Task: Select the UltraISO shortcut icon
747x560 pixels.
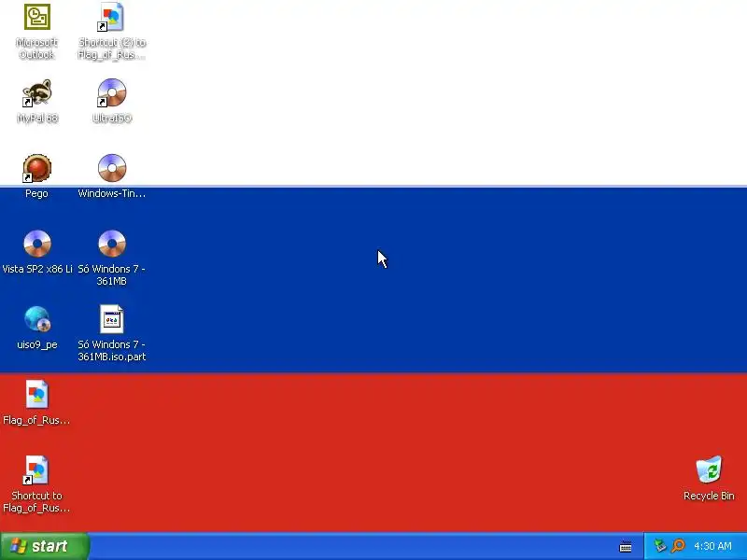Action: [x=111, y=92]
